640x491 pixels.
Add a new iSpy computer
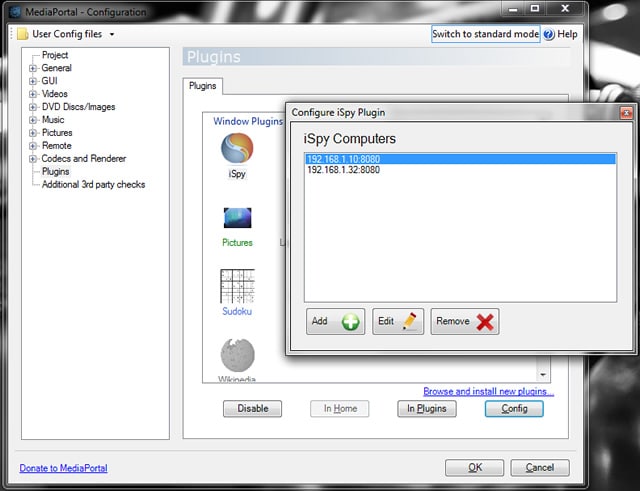point(335,321)
